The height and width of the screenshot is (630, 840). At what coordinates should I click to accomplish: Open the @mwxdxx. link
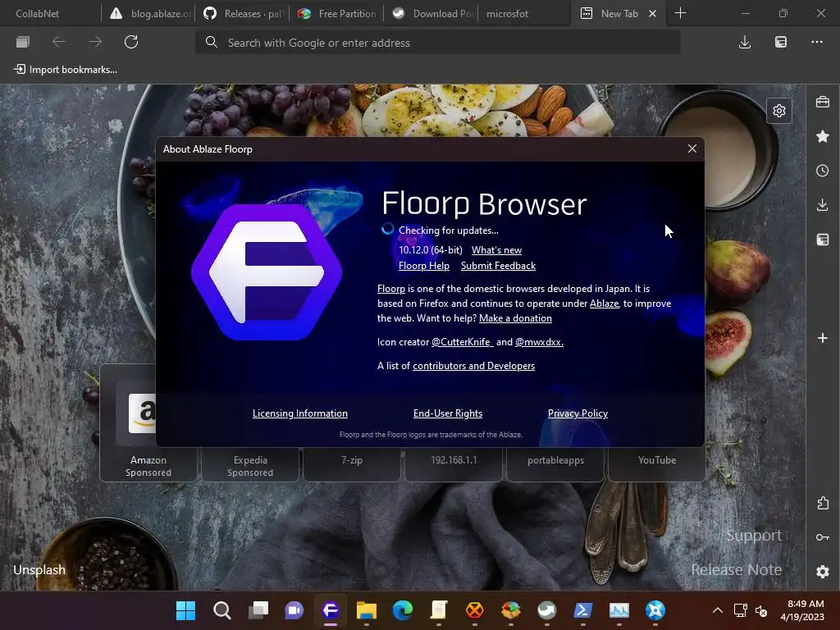point(539,342)
